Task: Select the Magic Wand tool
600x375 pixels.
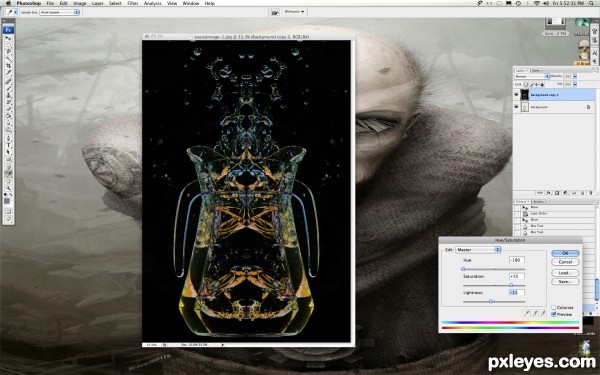Action: coord(8,59)
